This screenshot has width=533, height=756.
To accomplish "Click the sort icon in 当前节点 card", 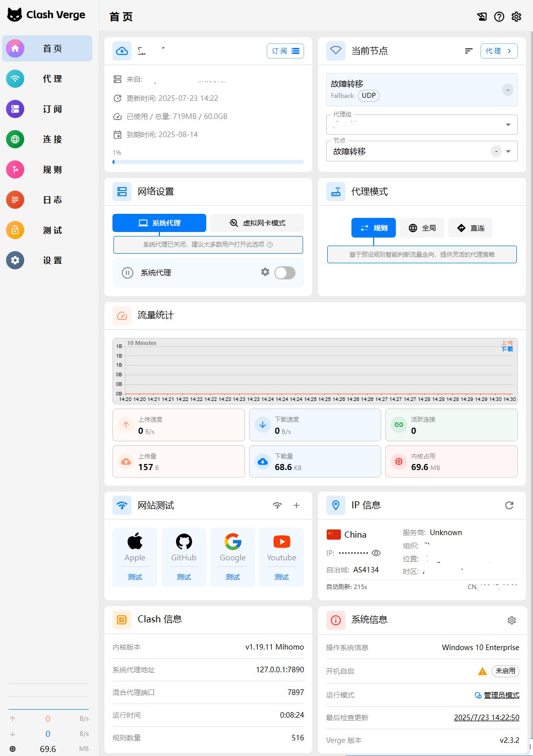I will point(469,51).
